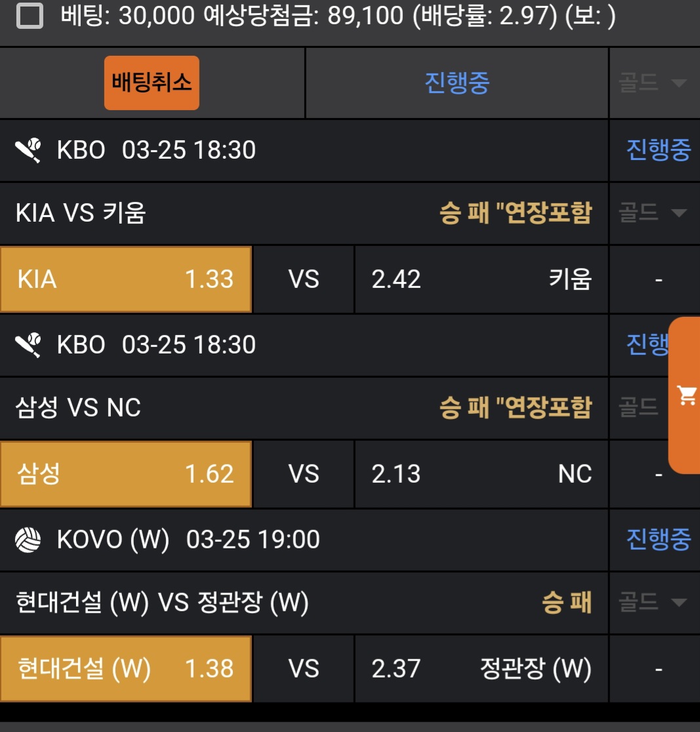The height and width of the screenshot is (732, 700).
Task: Click the KIA VS 키움 match title
Action: tap(81, 213)
